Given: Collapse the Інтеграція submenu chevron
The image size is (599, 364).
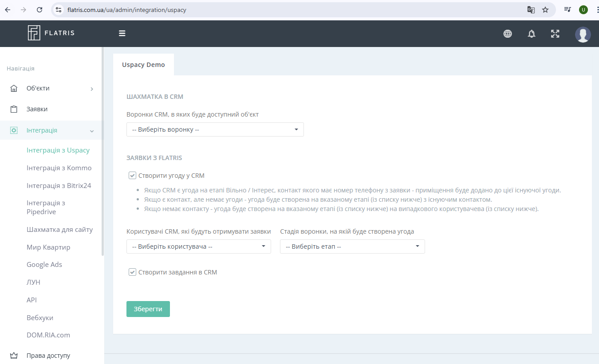Looking at the screenshot, I should [92, 131].
